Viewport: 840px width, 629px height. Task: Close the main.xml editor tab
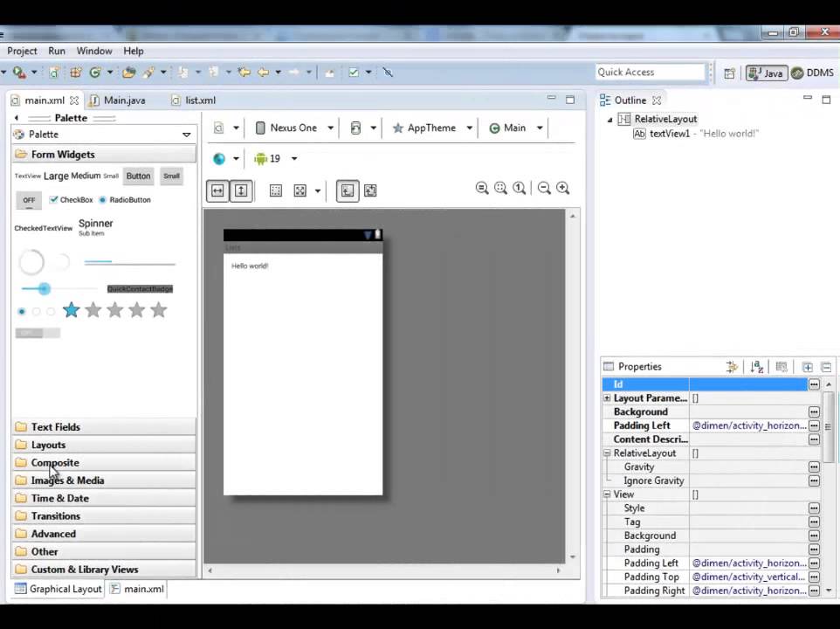[74, 100]
